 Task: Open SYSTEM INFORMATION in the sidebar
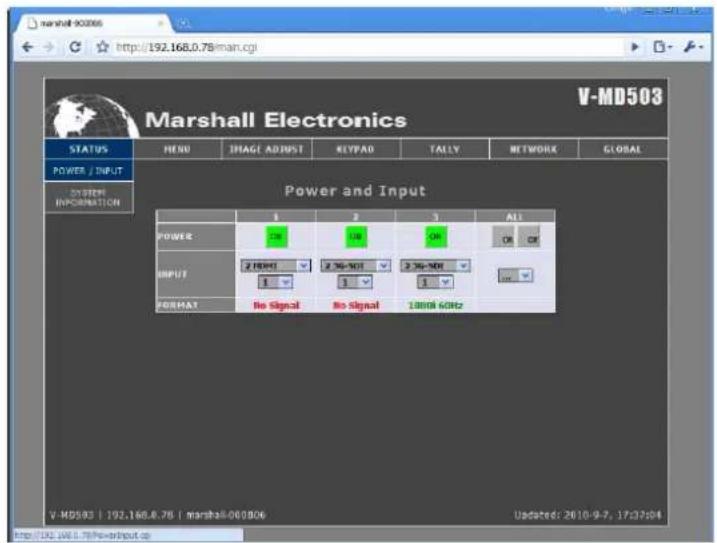tap(89, 198)
